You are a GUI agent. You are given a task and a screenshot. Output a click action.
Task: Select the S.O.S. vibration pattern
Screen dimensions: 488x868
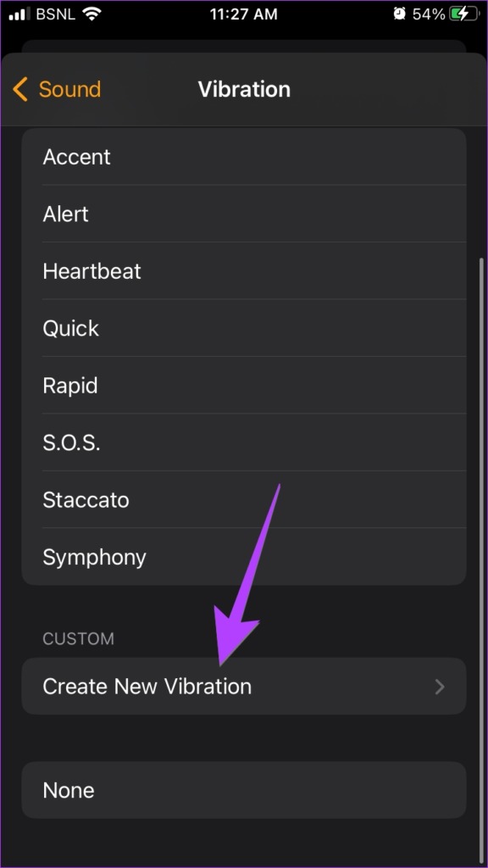(x=244, y=442)
